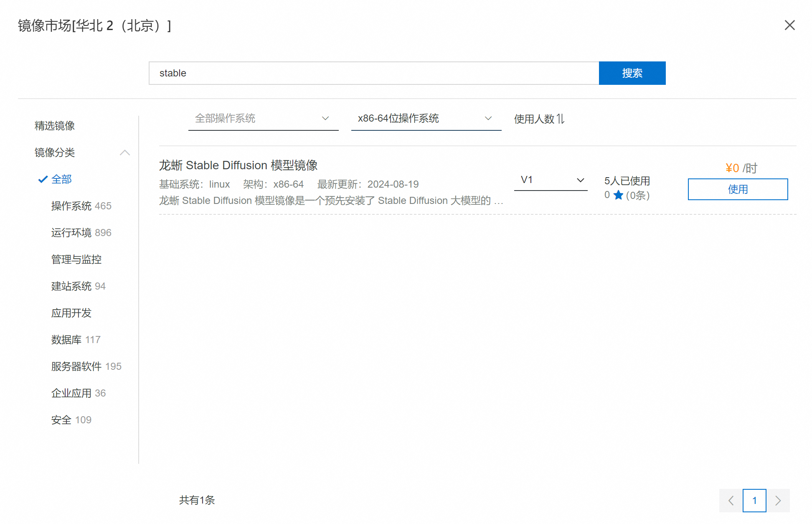The image size is (812, 524).
Task: Select the 安全 109 category
Action: pyautogui.click(x=71, y=420)
